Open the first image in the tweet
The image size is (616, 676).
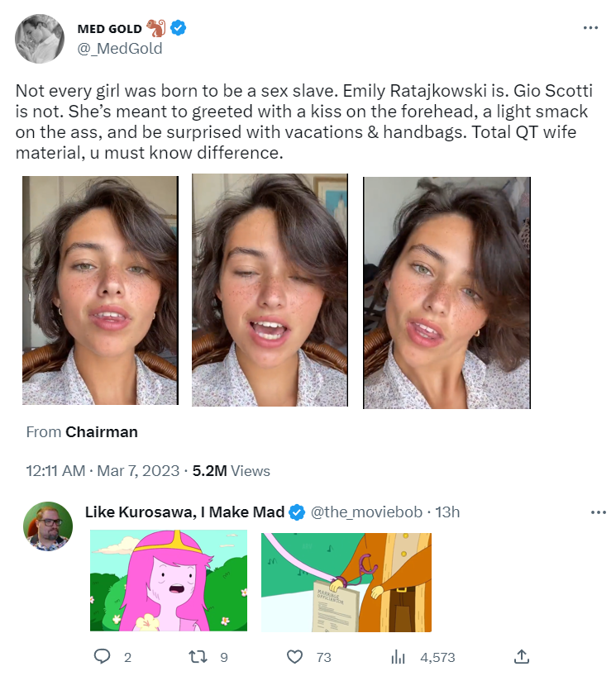pos(100,290)
